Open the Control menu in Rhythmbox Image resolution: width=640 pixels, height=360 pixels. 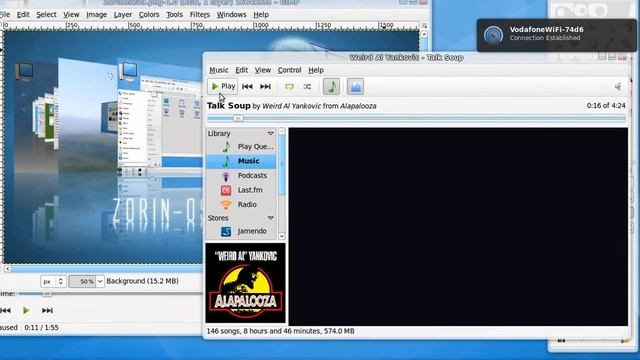pyautogui.click(x=289, y=70)
